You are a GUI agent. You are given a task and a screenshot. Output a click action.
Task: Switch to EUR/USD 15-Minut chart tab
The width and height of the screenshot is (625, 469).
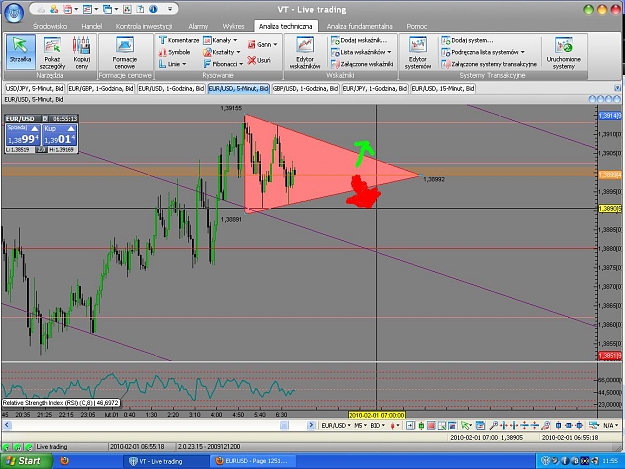tap(443, 88)
